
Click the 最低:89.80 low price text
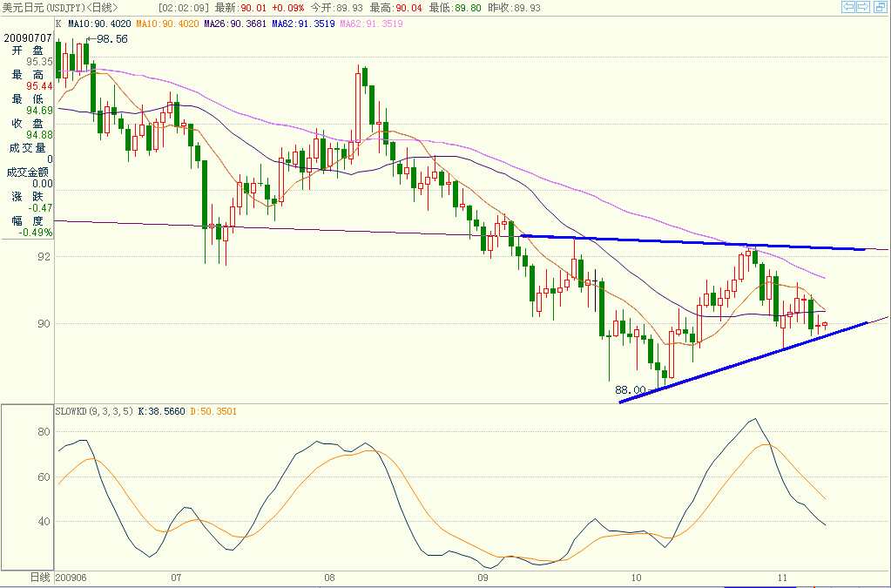pos(456,8)
